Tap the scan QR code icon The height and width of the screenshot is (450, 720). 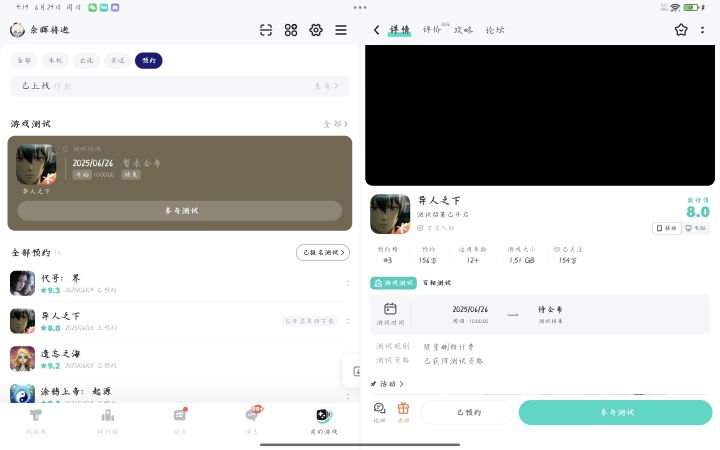click(x=266, y=30)
